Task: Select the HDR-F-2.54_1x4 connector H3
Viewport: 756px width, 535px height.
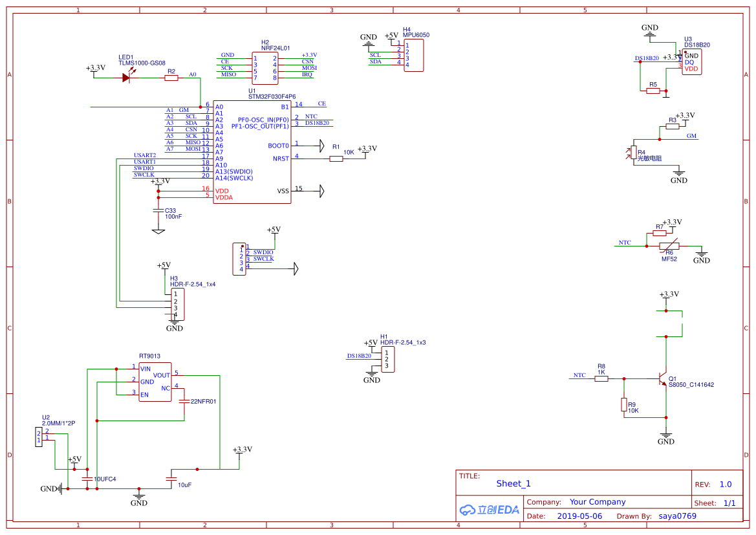Action: tap(178, 304)
